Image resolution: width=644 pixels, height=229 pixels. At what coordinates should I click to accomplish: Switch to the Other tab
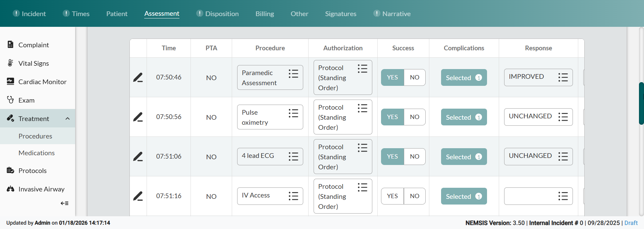(299, 14)
